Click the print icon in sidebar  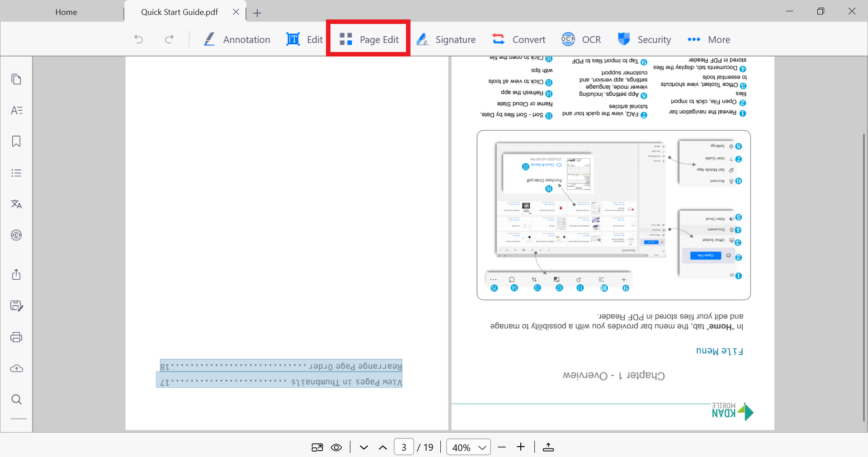[x=16, y=337]
